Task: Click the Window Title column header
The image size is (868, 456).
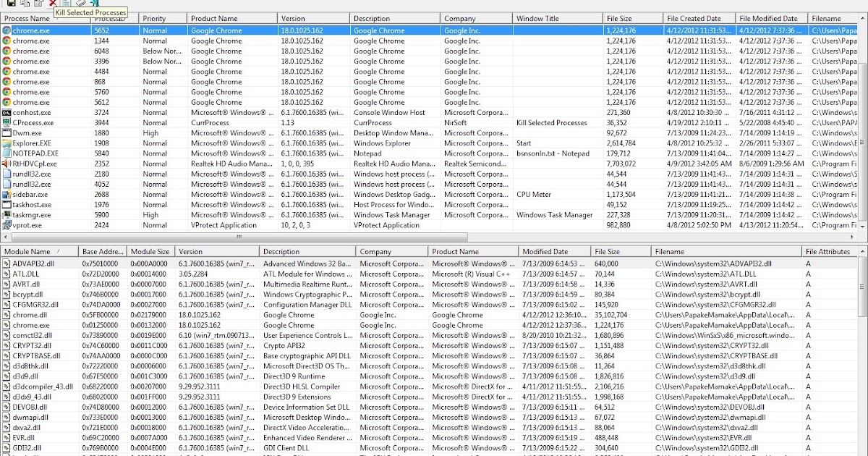Action: pos(558,18)
